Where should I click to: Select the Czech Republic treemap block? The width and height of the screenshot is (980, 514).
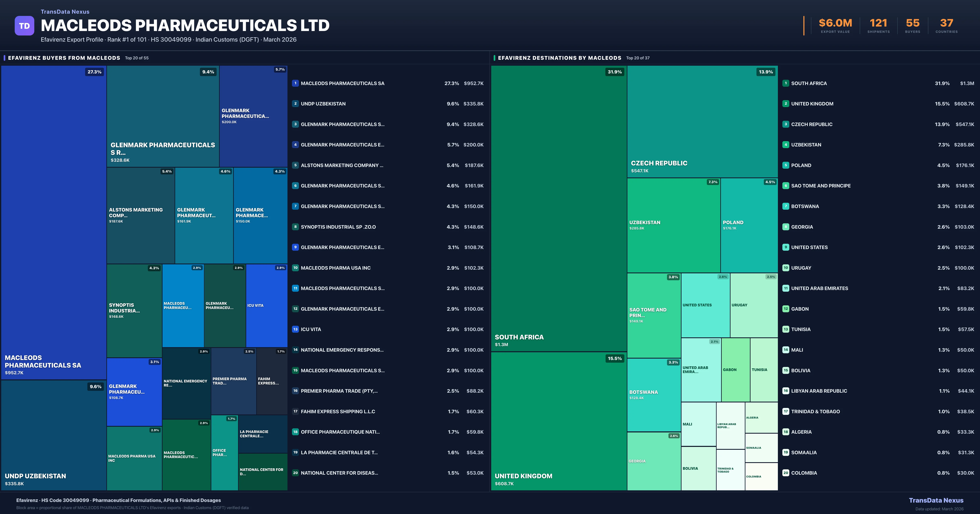(702, 122)
